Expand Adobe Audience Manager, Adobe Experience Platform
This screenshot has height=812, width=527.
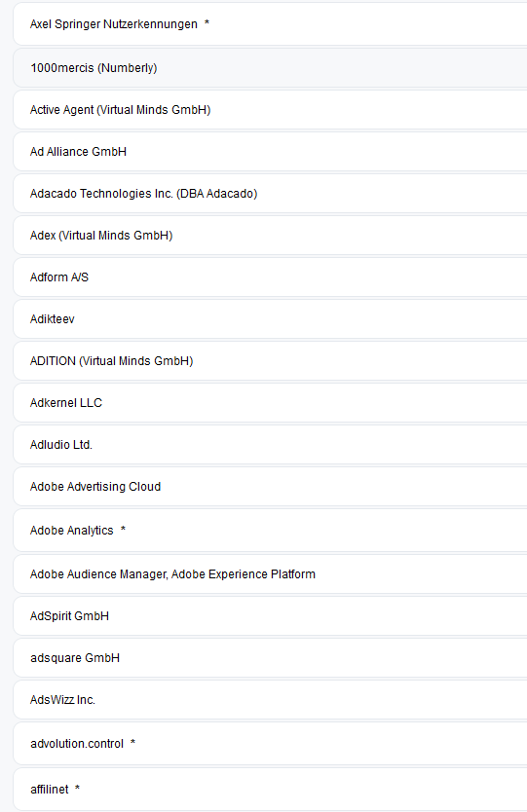(270, 574)
